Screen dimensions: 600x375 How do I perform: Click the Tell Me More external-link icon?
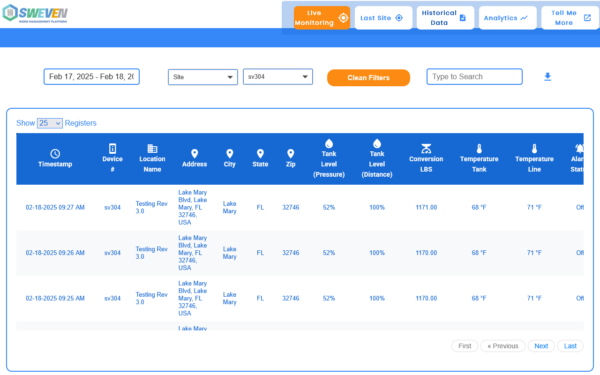[587, 18]
